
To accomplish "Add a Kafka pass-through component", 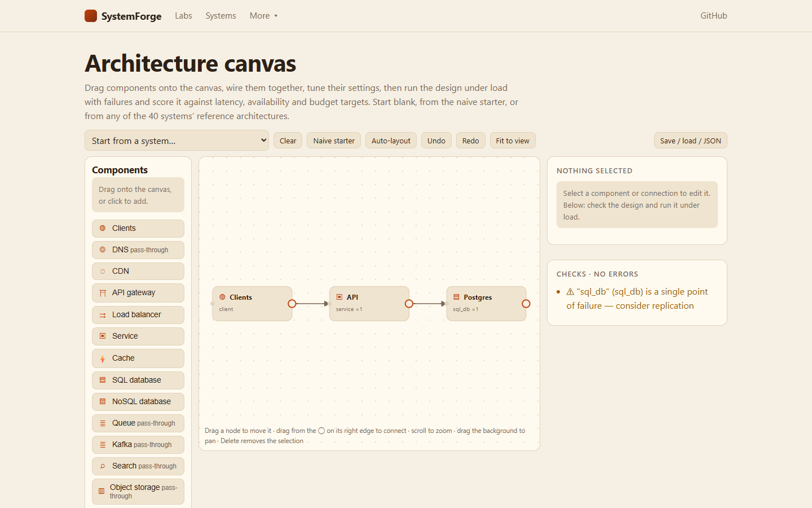I will [x=138, y=445].
